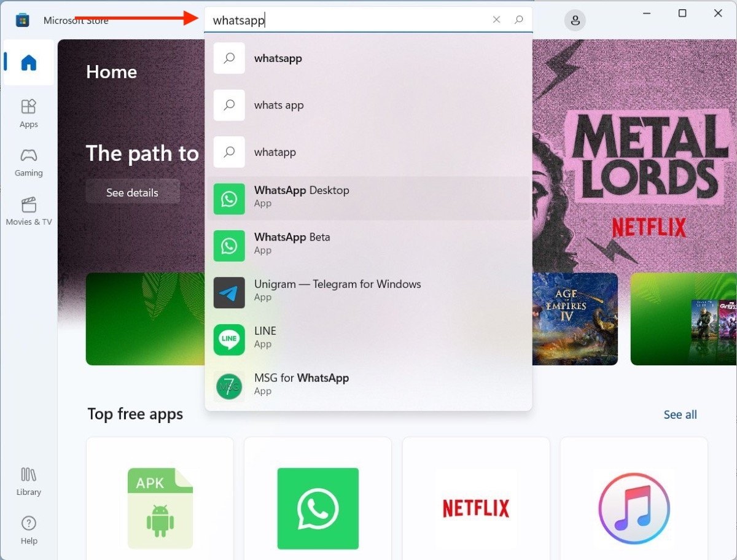Image resolution: width=737 pixels, height=560 pixels.
Task: Select the 'whats app' search suggestion
Action: [x=368, y=105]
